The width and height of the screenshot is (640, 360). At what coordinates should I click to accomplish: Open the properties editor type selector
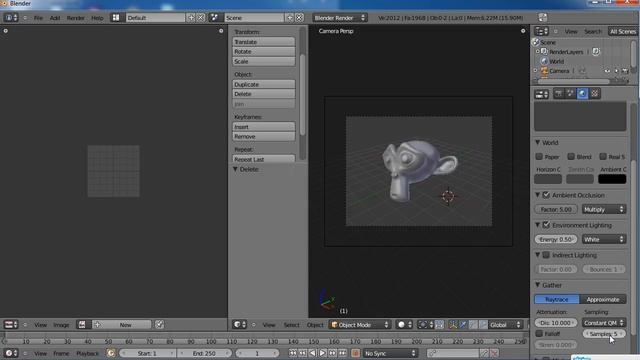542,94
